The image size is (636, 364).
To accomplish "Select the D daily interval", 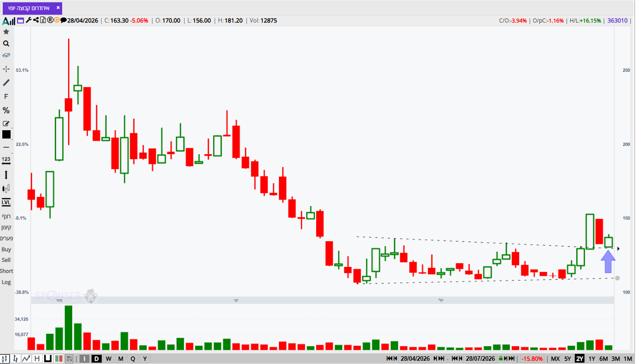I will click(x=97, y=358).
